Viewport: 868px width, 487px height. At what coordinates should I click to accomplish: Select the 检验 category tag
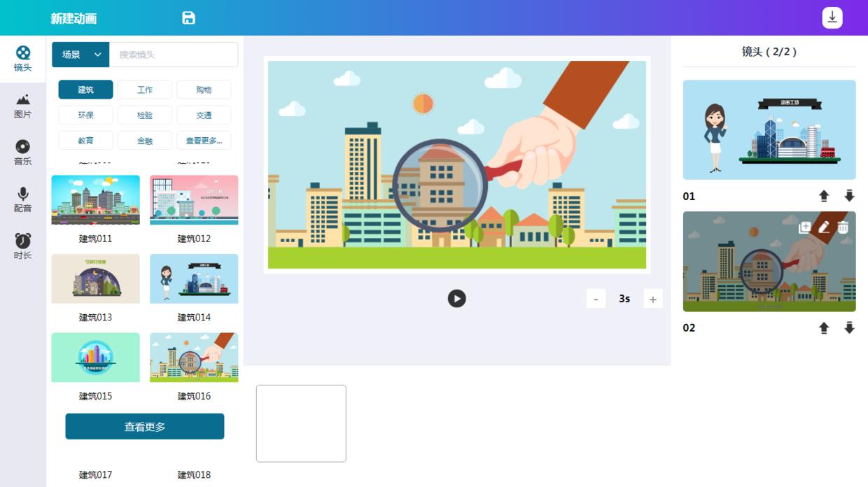coord(145,115)
